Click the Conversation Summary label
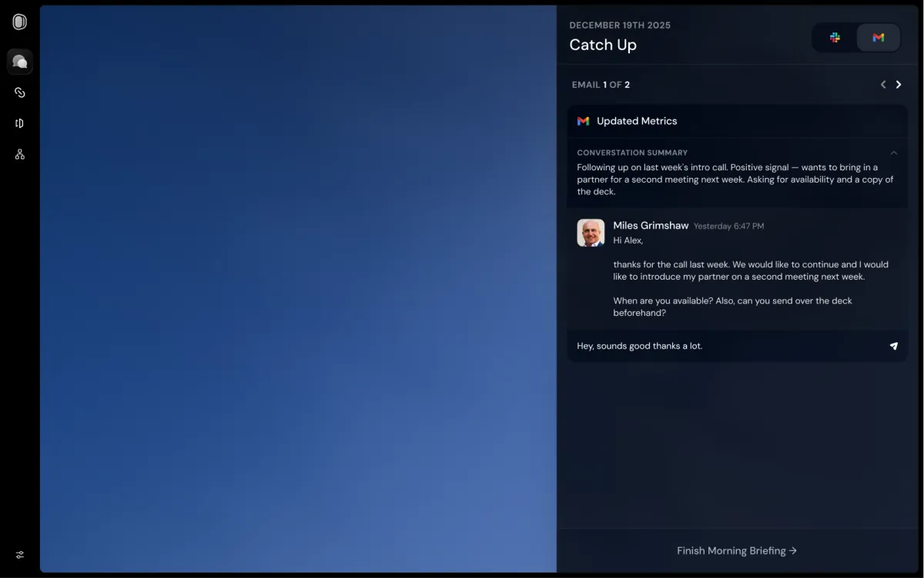The height and width of the screenshot is (578, 924). coord(632,153)
